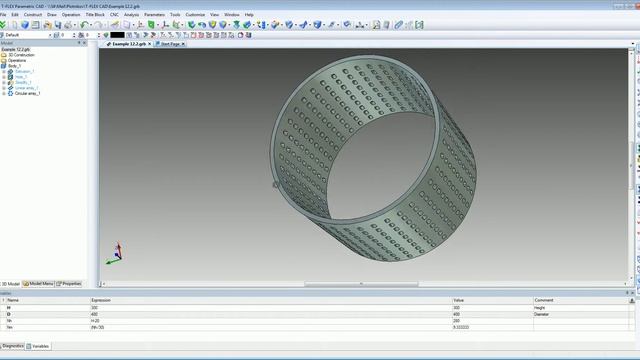The image size is (640, 360).
Task: Open dropdown arrow next to workplane icon
Action: [x=158, y=25]
